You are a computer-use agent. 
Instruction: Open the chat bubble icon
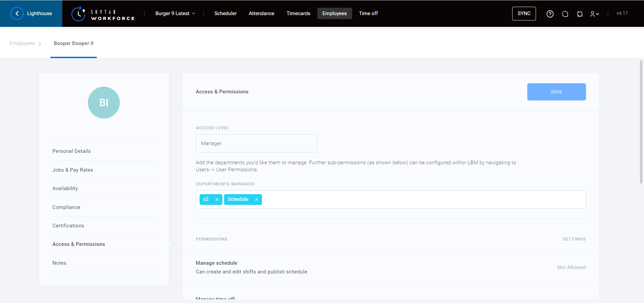(x=565, y=14)
